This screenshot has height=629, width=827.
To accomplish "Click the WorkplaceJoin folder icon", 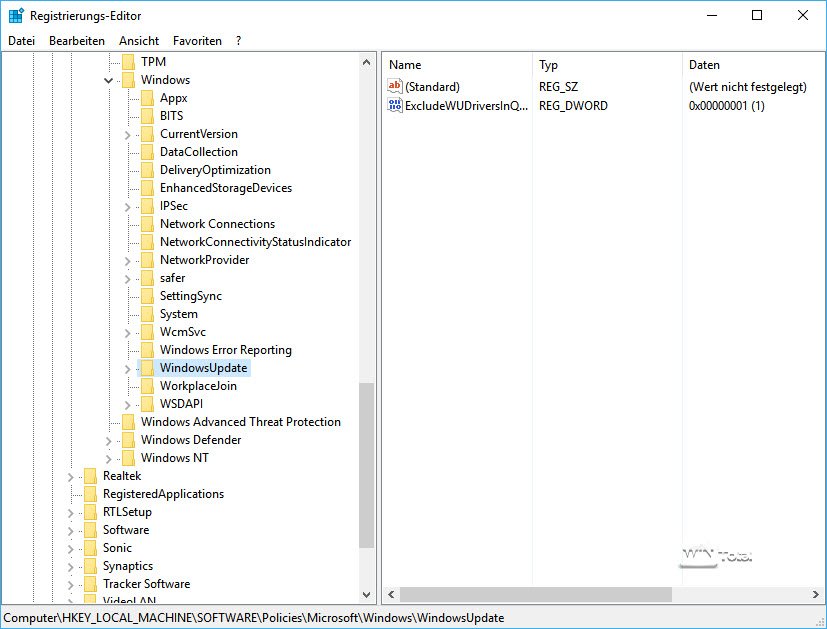I will pyautogui.click(x=147, y=386).
